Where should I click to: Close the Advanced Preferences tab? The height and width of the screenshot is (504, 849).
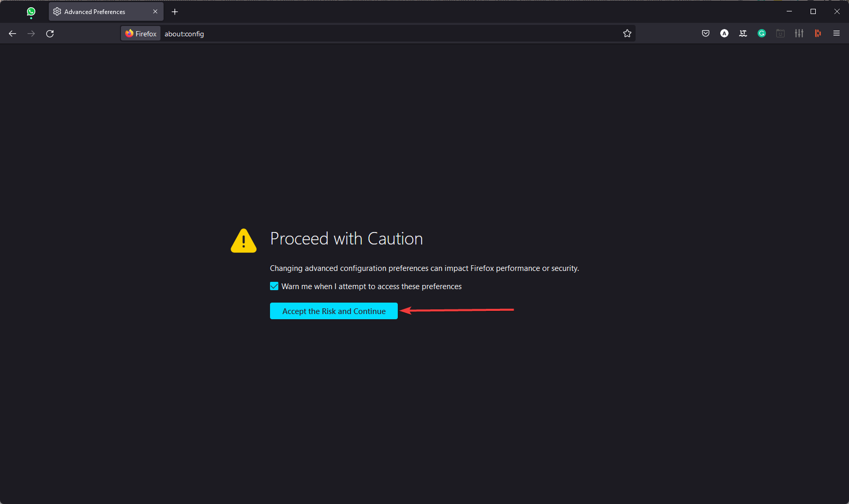155,11
